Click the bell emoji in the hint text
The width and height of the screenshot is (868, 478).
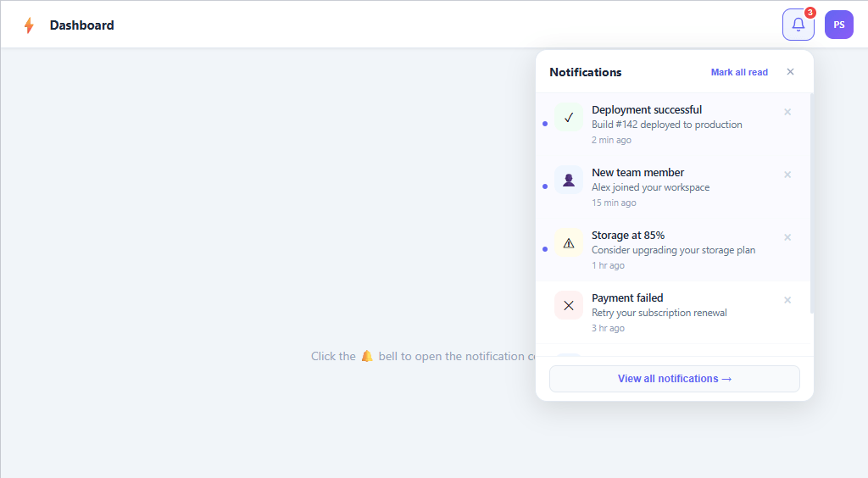367,356
